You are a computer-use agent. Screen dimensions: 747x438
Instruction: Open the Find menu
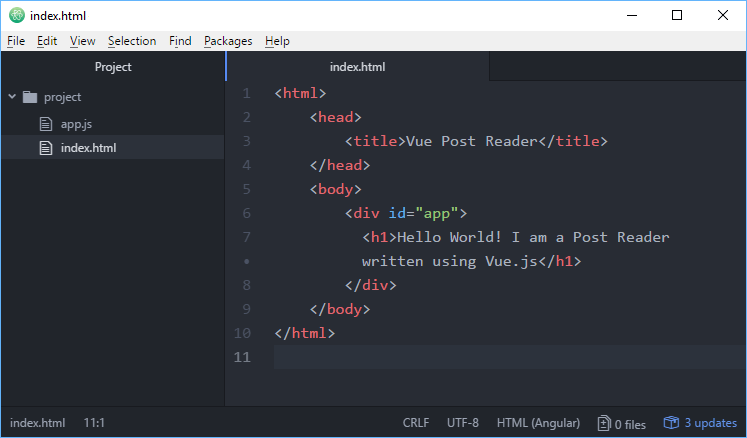coord(180,41)
